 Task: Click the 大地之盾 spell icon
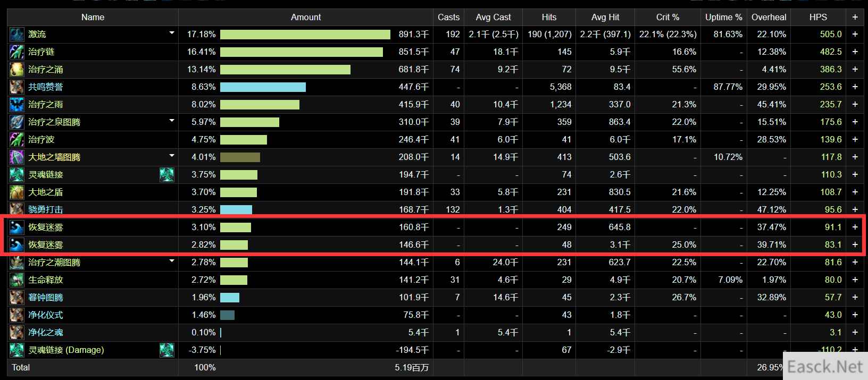[17, 192]
